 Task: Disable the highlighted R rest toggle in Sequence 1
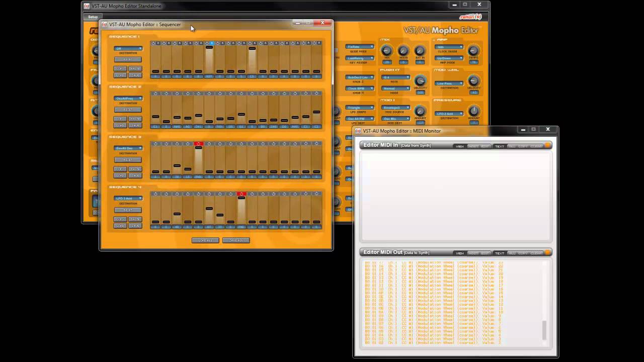point(212,43)
